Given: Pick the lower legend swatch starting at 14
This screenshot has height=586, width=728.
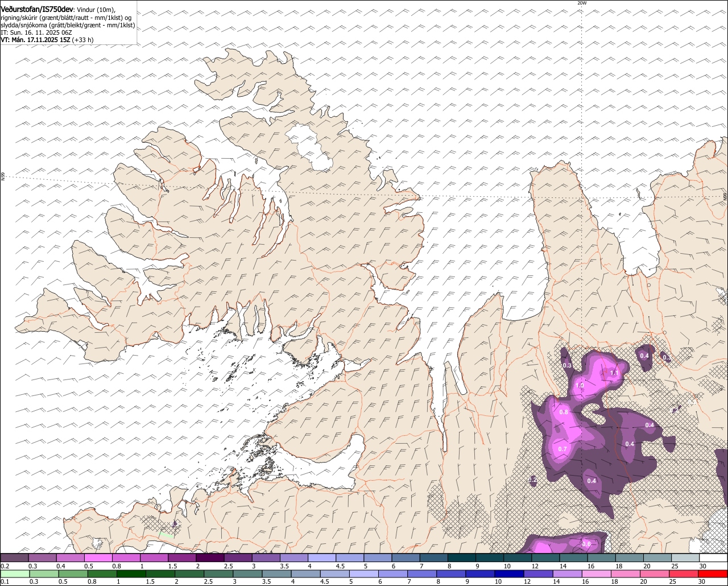Looking at the screenshot, I should (x=568, y=573).
